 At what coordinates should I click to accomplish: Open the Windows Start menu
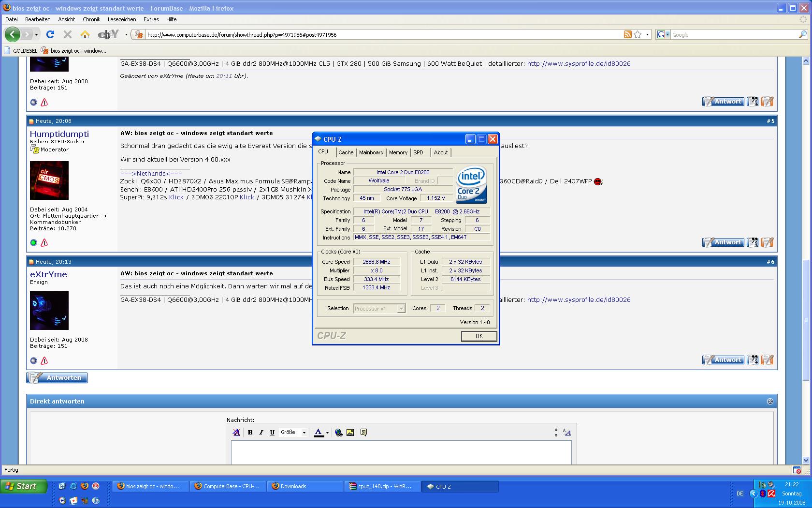(24, 486)
